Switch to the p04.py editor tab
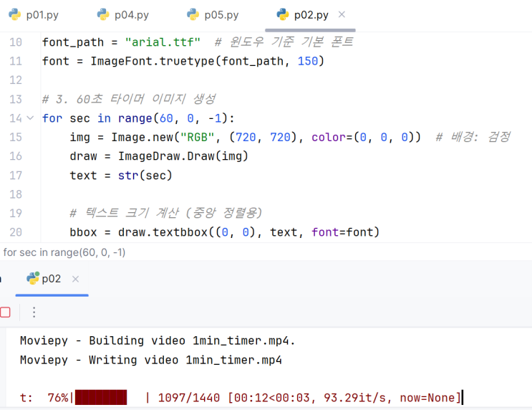Viewport: 532px width, 410px height. [123, 15]
